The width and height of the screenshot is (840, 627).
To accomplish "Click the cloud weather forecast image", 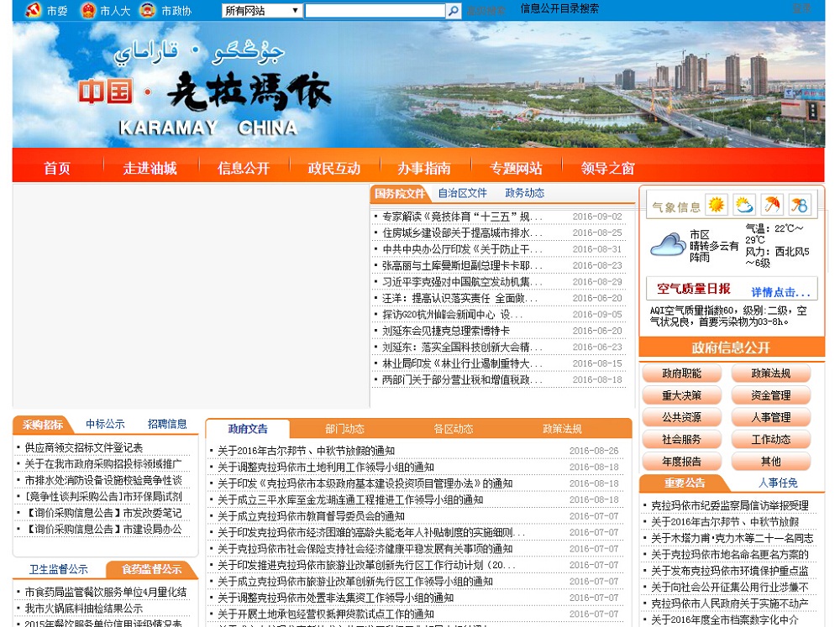I will [x=668, y=245].
